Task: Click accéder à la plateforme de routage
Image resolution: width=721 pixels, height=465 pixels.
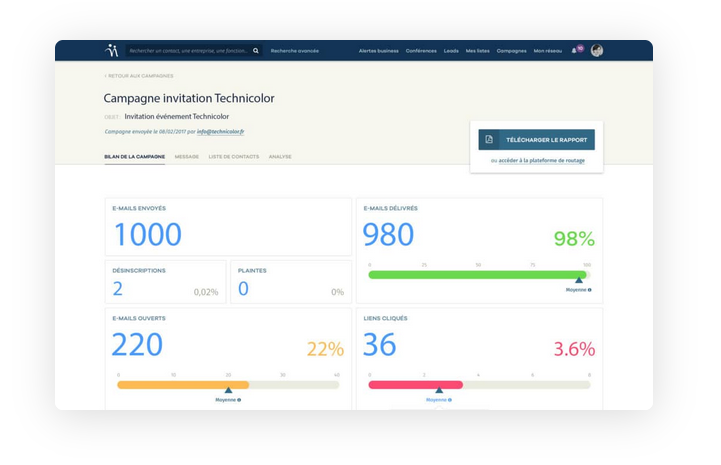Action: click(x=542, y=161)
